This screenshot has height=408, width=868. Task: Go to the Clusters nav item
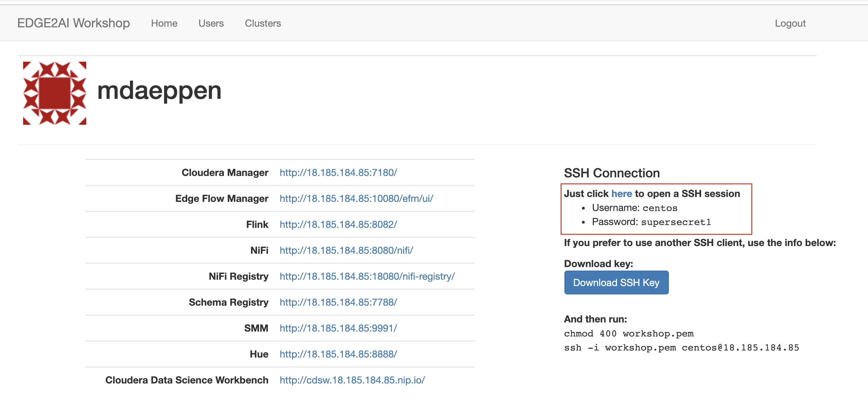click(x=263, y=23)
